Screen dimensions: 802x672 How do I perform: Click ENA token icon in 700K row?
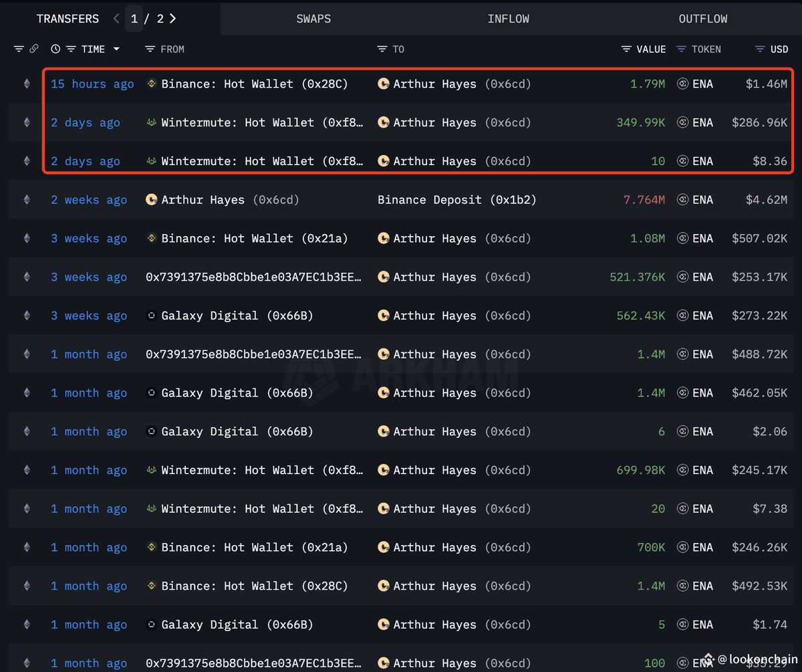[683, 547]
